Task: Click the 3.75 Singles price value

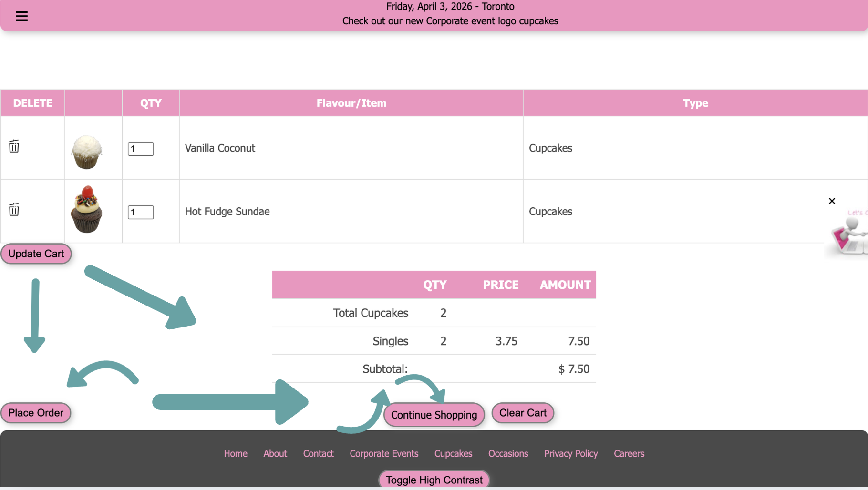Action: pos(506,341)
